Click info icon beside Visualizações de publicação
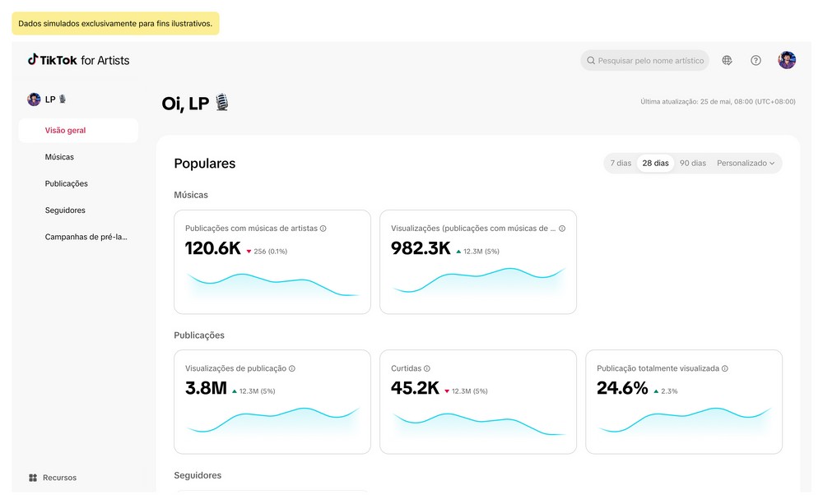This screenshot has width=823, height=504. point(292,369)
